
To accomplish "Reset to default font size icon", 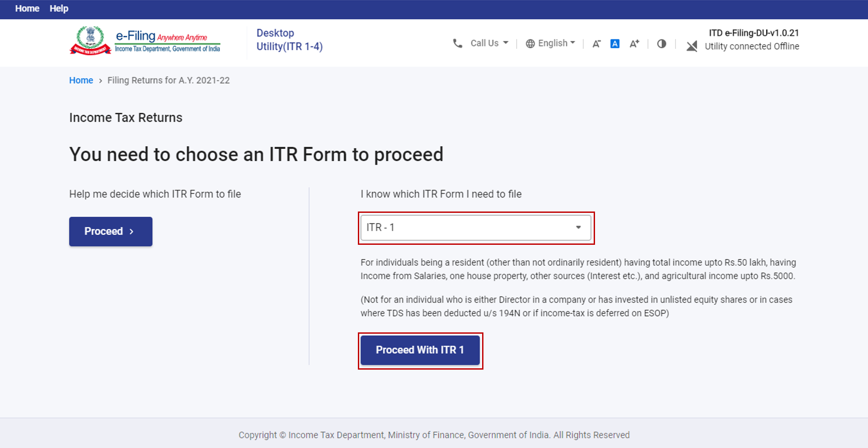I will coord(615,43).
